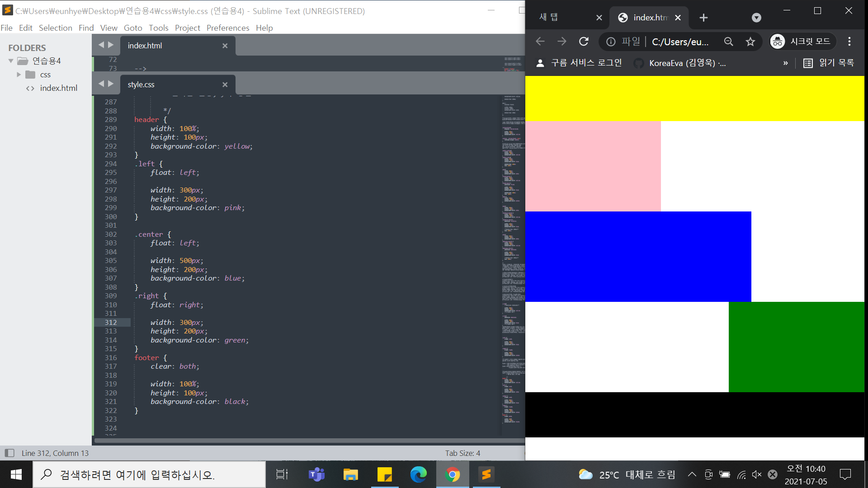Toggle the muted volume tray icon
The height and width of the screenshot is (488, 868).
(756, 474)
